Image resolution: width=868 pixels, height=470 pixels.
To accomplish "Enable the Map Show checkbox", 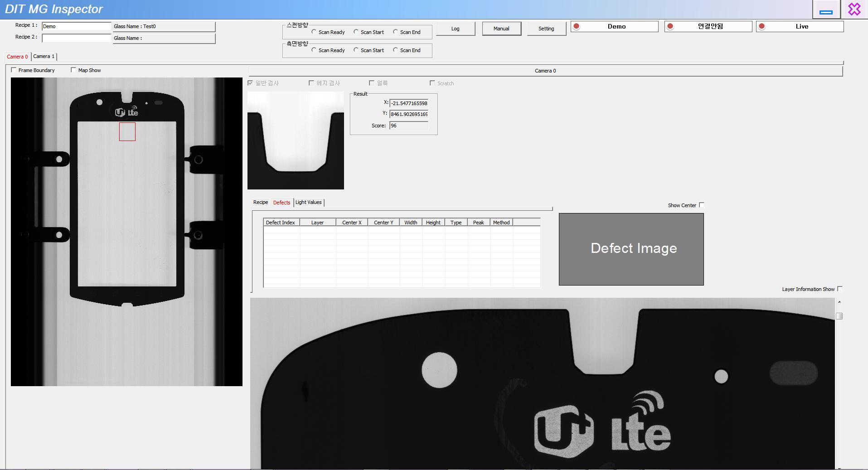I will [x=73, y=70].
